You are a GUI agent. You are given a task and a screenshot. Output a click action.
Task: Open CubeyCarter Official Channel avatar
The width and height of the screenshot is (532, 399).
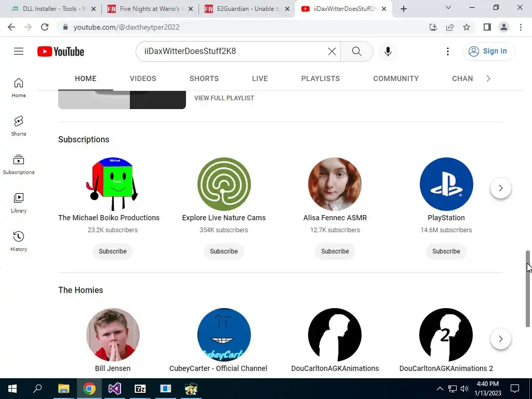[x=224, y=335]
